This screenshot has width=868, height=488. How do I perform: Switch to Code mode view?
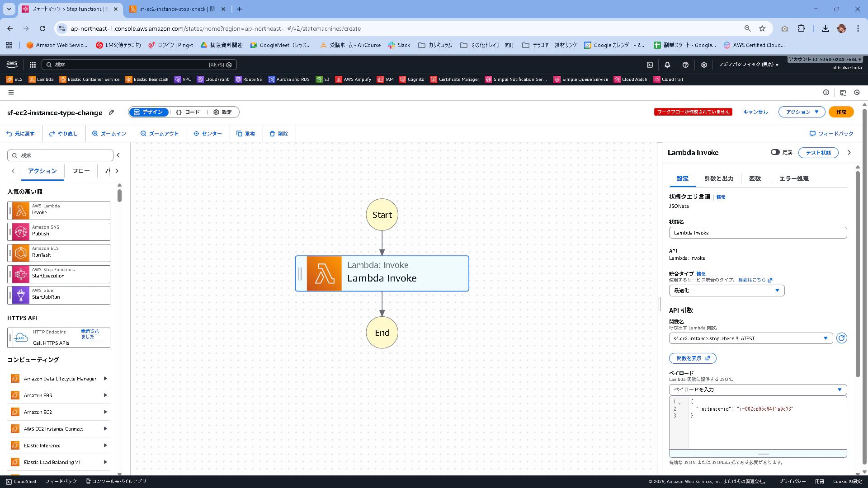(188, 112)
